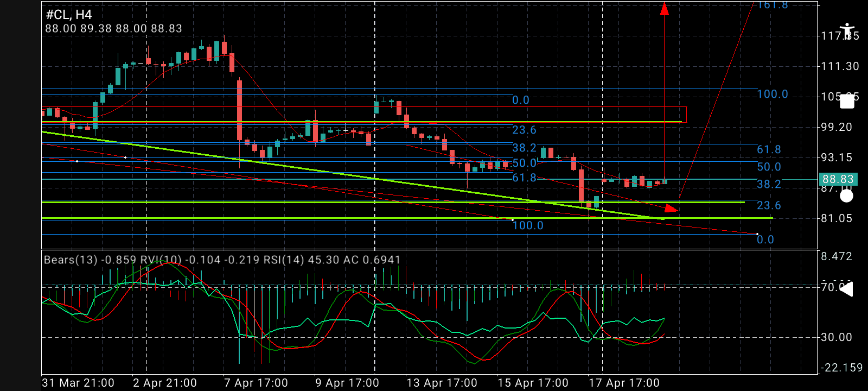Tap the 93.15 price axis label
Image resolution: width=868 pixels, height=391 pixels.
click(x=837, y=157)
